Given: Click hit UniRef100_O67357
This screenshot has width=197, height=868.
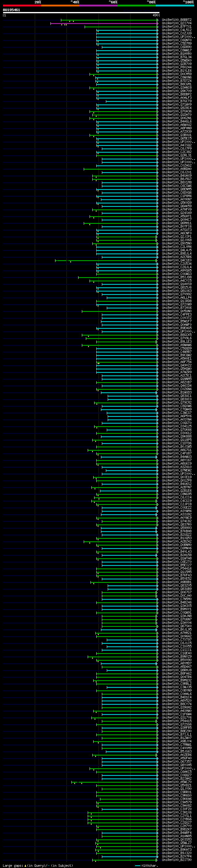Looking at the screenshot, I should point(176,761).
